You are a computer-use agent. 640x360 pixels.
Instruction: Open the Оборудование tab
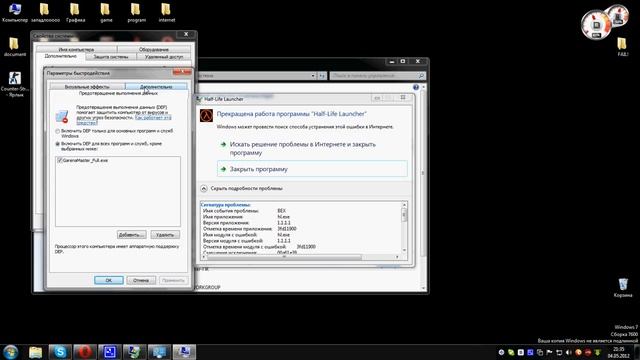[x=154, y=49]
